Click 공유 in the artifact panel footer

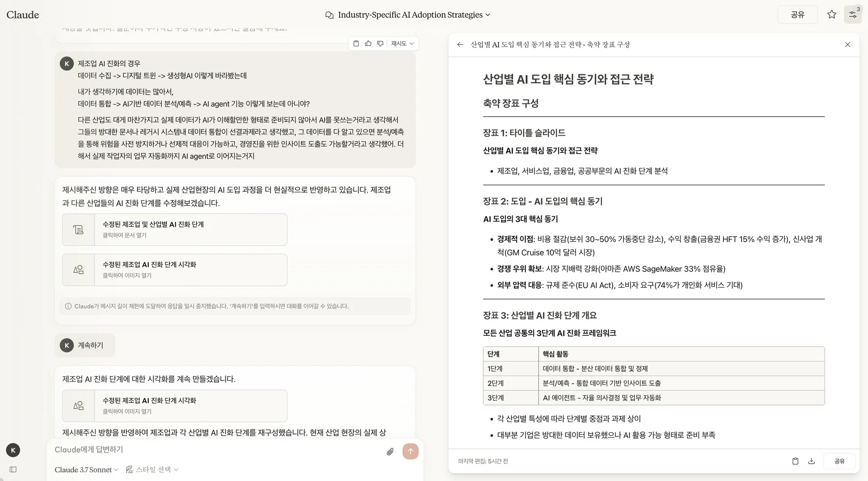839,461
